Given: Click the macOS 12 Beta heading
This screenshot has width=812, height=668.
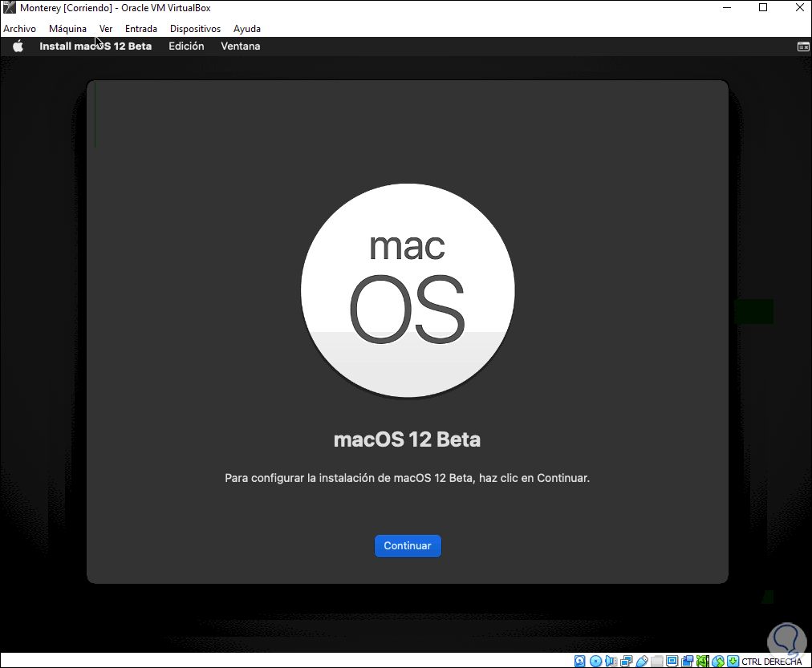Looking at the screenshot, I should [407, 439].
